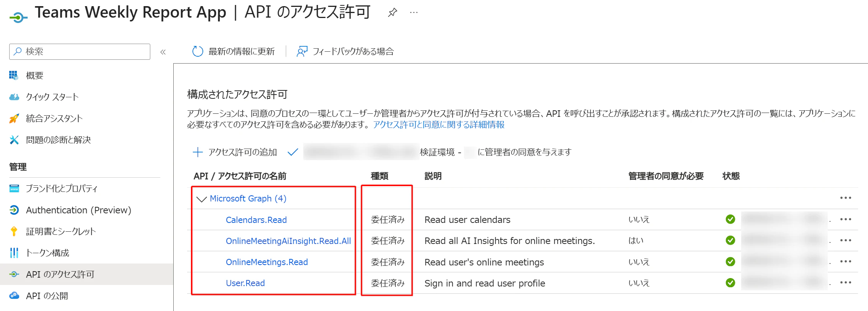
Task: Click the 説明 column header
Action: pos(433,176)
